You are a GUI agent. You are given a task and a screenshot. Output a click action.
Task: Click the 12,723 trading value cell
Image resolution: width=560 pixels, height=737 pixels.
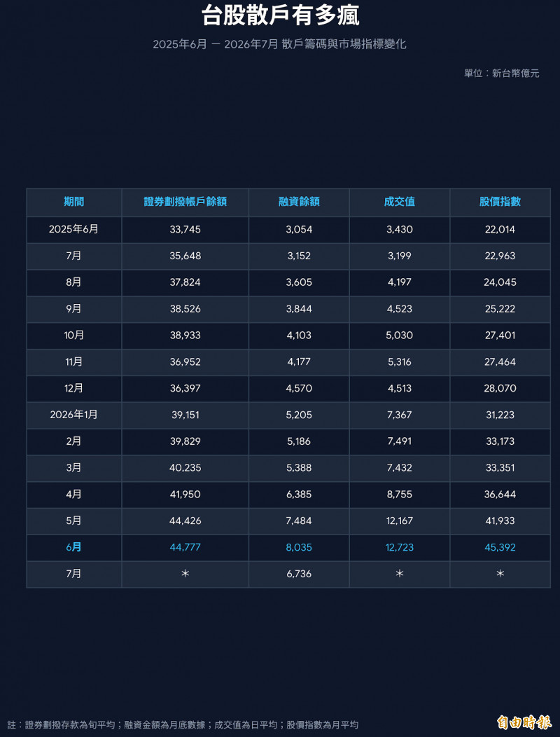[x=399, y=548]
